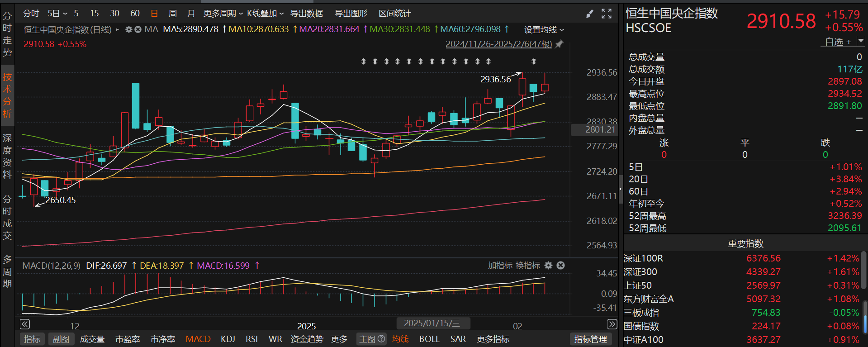This screenshot has height=347, width=868.
Task: Select the 60 minute period
Action: pos(135,14)
